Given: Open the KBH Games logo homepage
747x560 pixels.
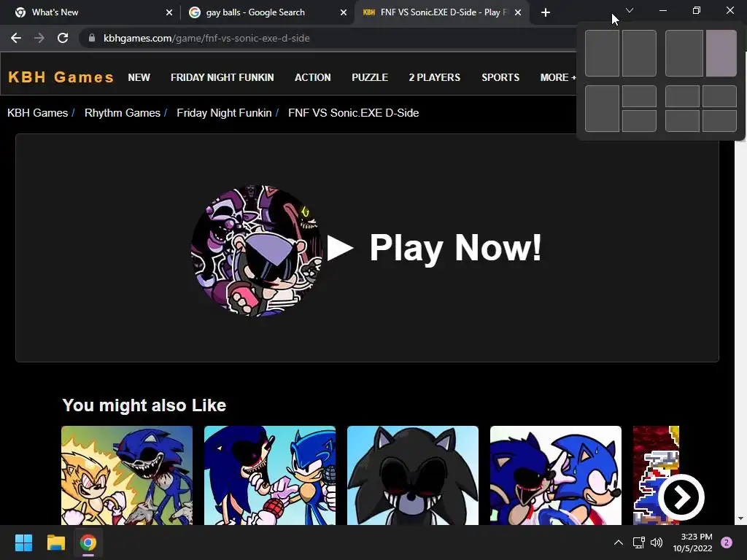Looking at the screenshot, I should [61, 77].
